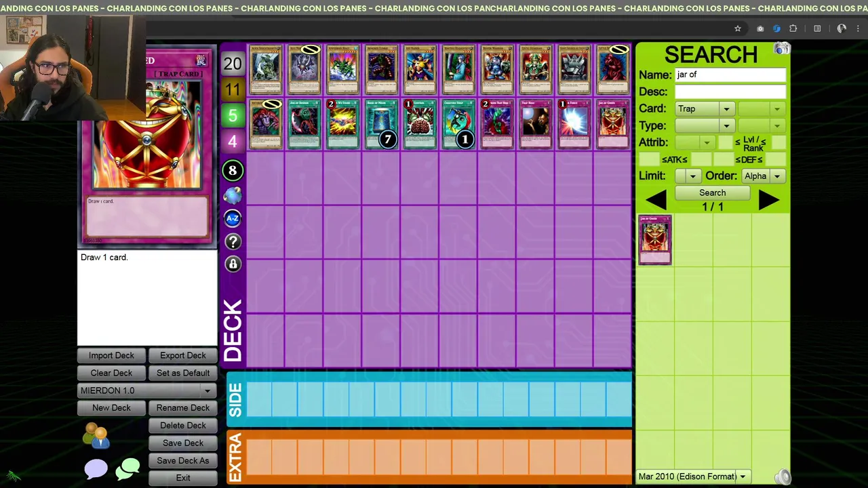Click the Exit button

[183, 478]
